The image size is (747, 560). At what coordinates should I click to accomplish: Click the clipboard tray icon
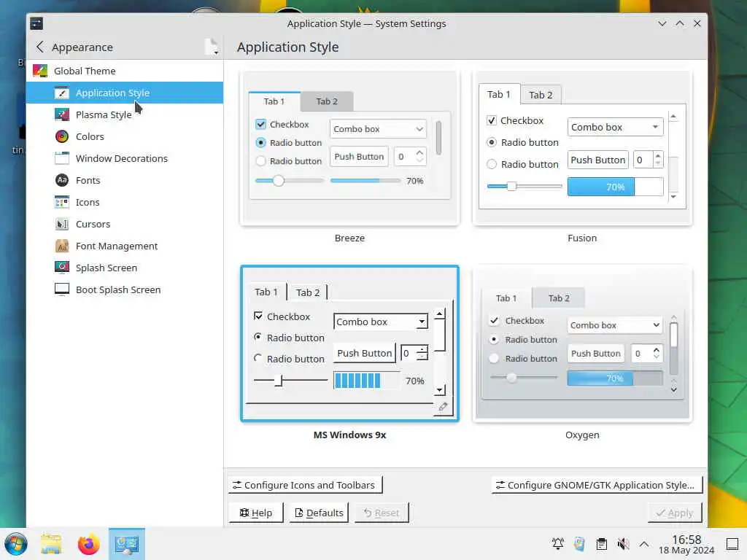coord(602,544)
